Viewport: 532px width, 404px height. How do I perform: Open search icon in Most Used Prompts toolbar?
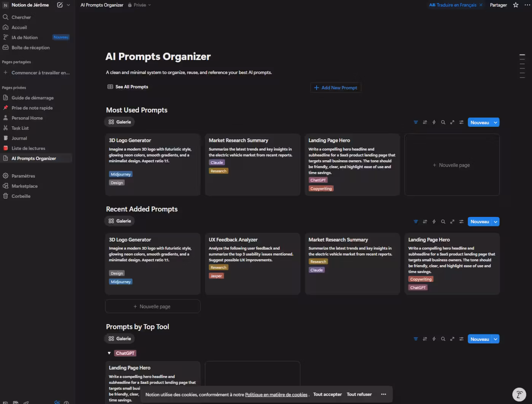coord(443,122)
